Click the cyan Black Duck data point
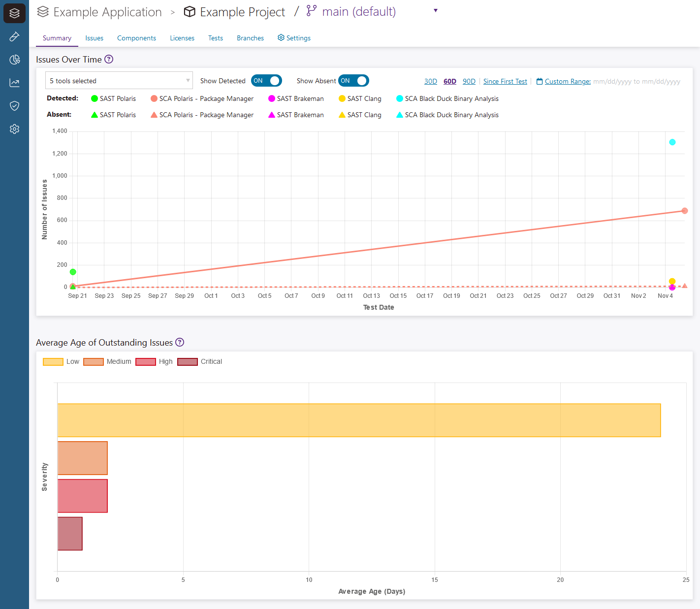Viewport: 700px width, 609px height. 672,142
